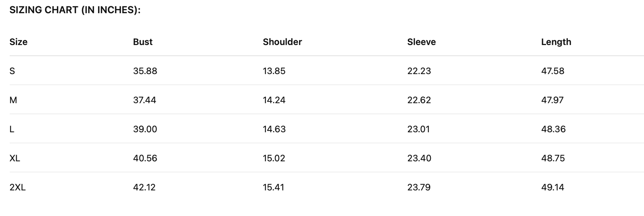Select the S size row label
This screenshot has height=216, width=644.
click(x=12, y=71)
